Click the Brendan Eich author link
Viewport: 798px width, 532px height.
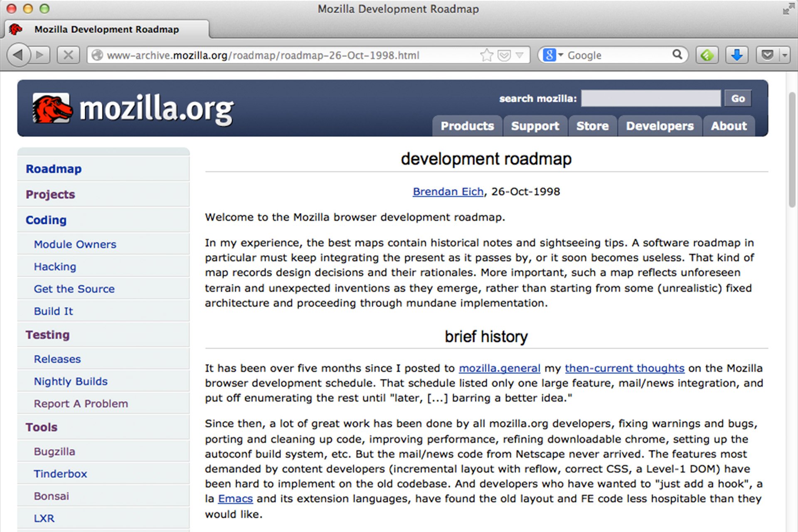coord(448,192)
